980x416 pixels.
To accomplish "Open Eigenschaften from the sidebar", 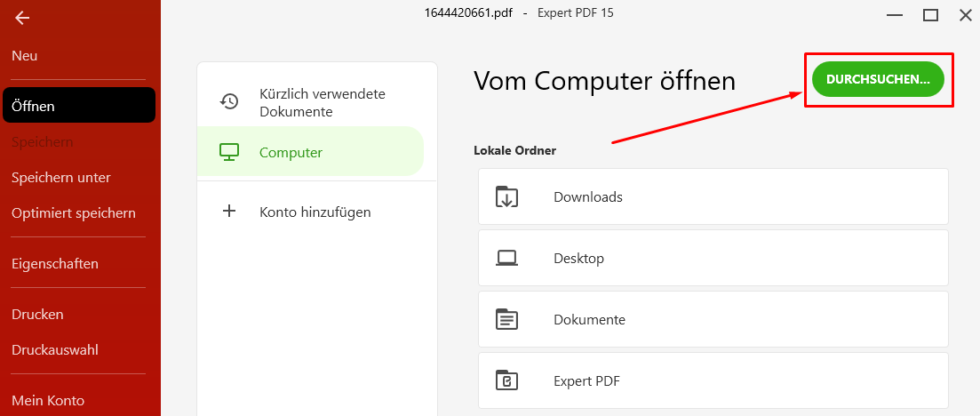I will pos(54,264).
